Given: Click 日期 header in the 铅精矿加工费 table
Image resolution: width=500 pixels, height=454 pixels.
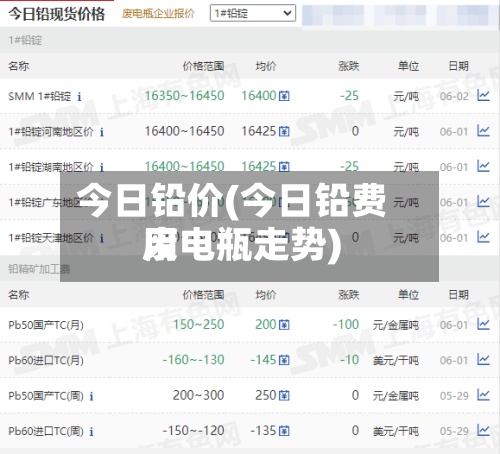Looking at the screenshot, I should [x=458, y=295].
